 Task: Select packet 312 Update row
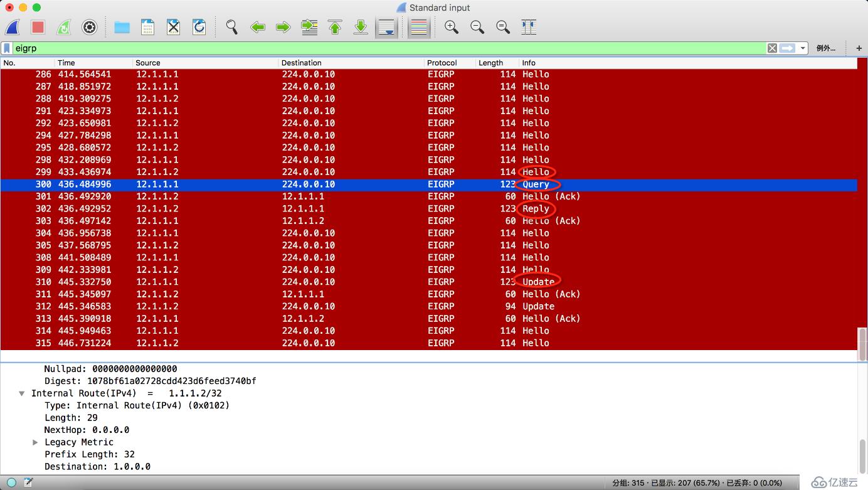428,306
